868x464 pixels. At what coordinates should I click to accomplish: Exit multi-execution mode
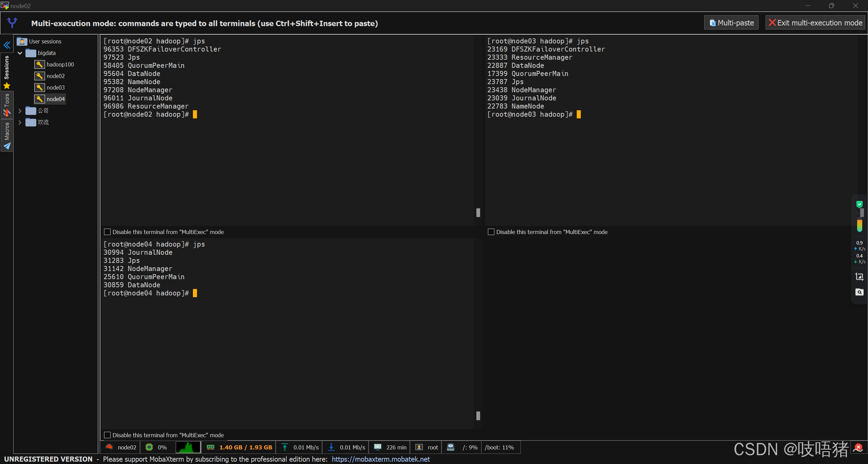click(x=815, y=23)
